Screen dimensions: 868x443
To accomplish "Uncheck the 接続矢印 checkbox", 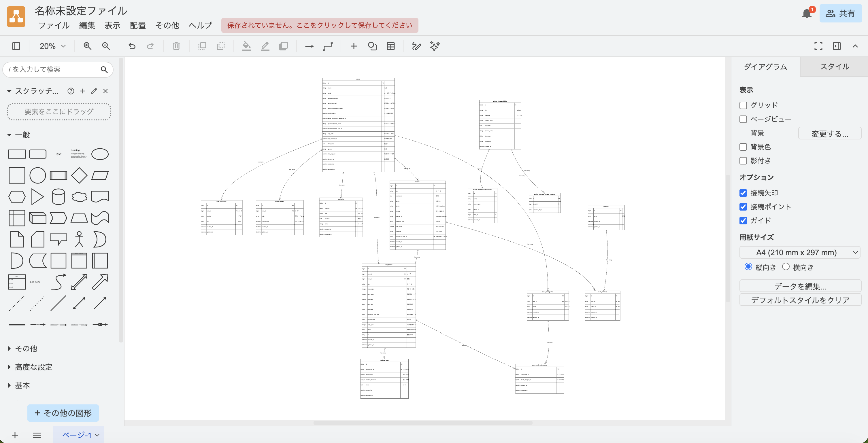I will (x=743, y=193).
